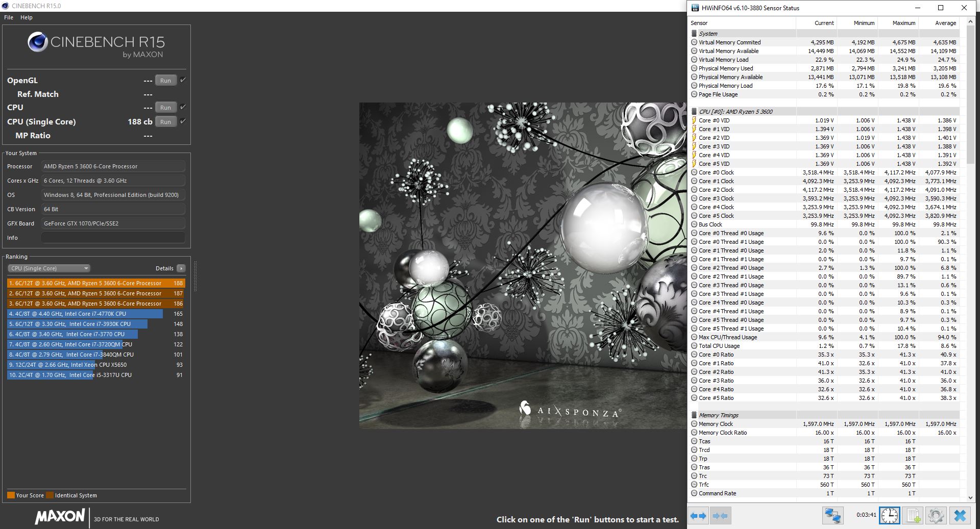Click the sensor icon beside Virtual Memory Commited

point(694,42)
